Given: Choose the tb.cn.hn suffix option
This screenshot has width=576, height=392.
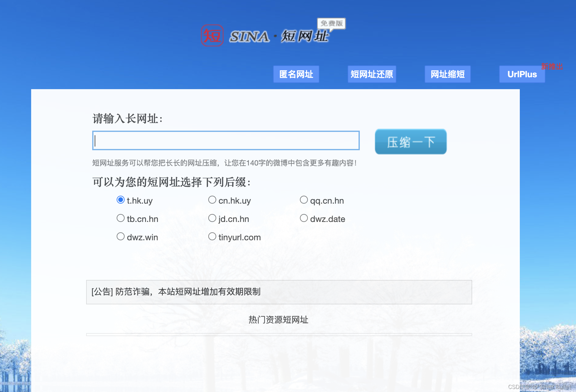Looking at the screenshot, I should pyautogui.click(x=121, y=218).
